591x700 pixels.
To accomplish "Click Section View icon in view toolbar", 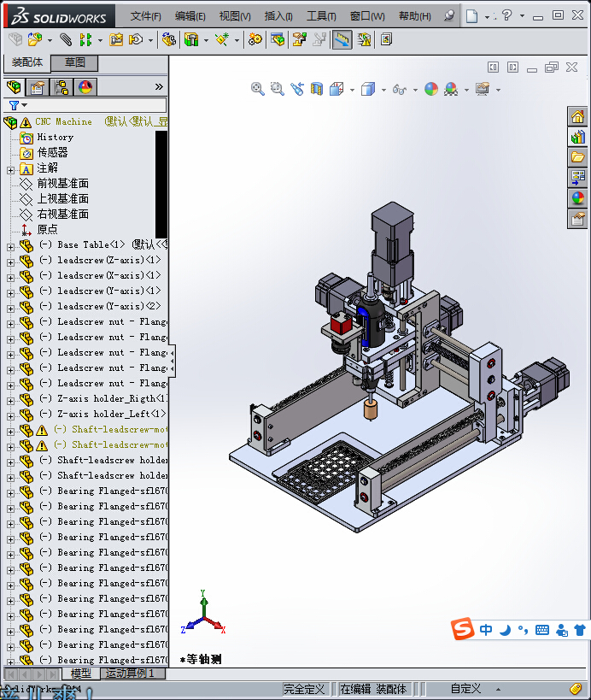I will 317,89.
